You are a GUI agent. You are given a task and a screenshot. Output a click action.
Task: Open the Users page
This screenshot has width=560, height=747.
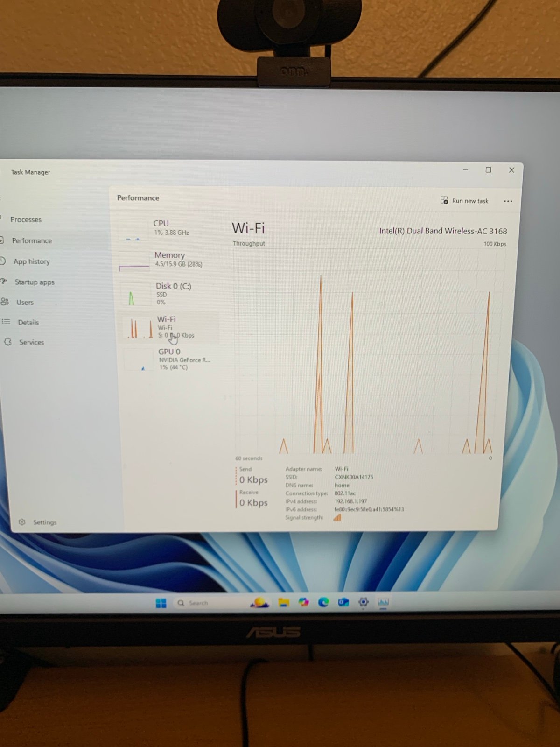pos(25,302)
